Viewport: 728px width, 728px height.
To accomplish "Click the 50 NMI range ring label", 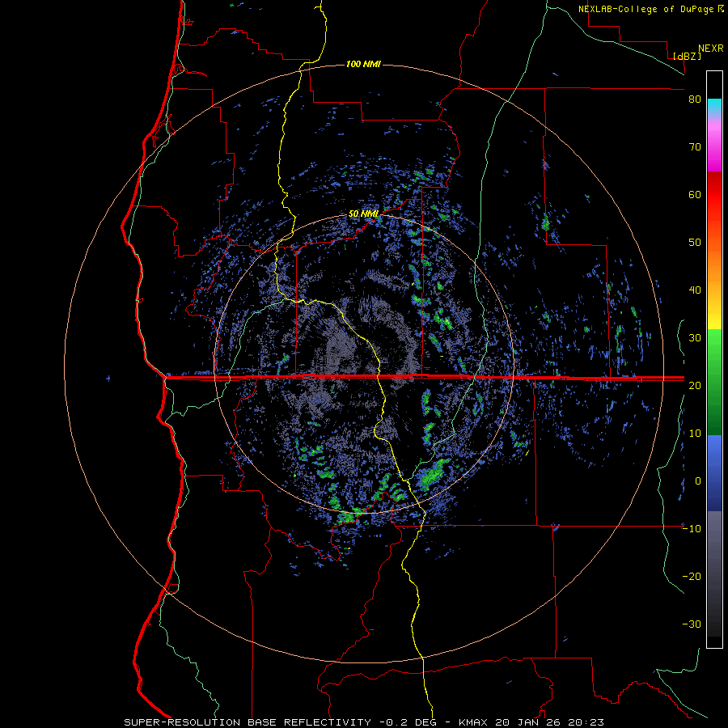I will (x=363, y=214).
